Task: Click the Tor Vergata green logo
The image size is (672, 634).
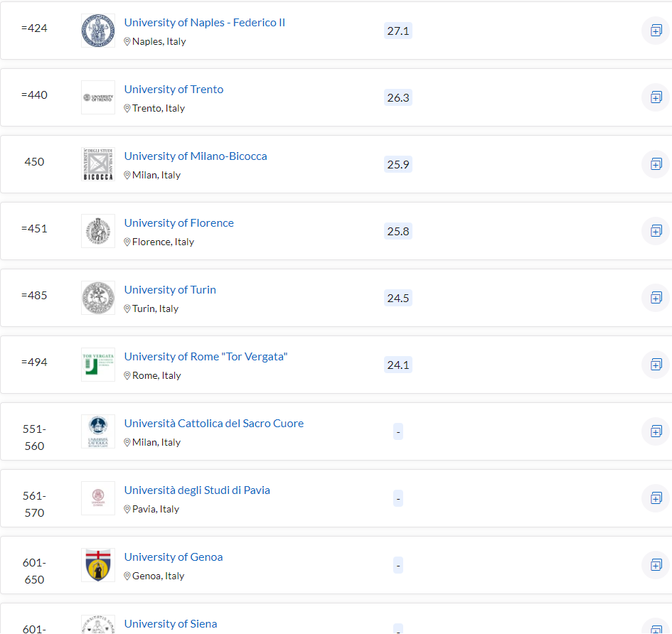Action: (x=98, y=365)
